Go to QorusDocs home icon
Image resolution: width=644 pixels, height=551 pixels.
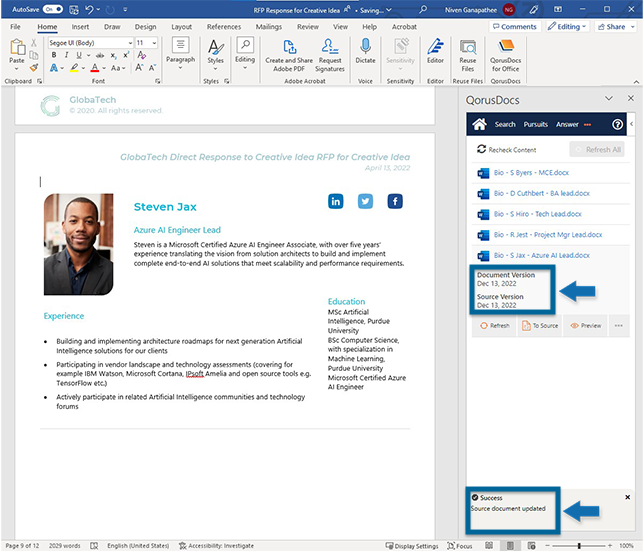479,124
